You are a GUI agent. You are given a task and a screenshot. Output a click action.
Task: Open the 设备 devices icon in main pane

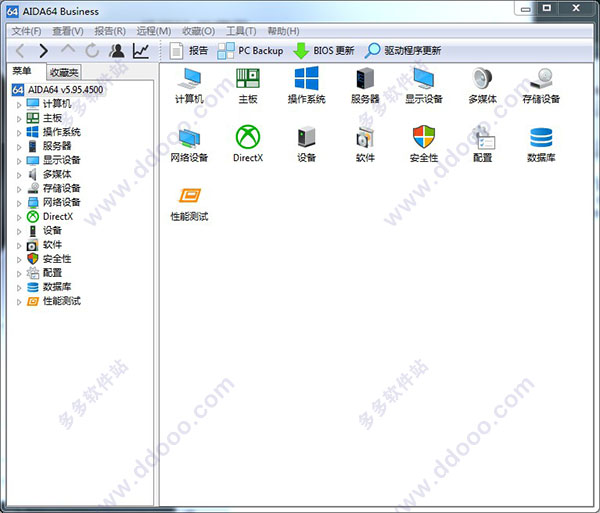pos(306,144)
